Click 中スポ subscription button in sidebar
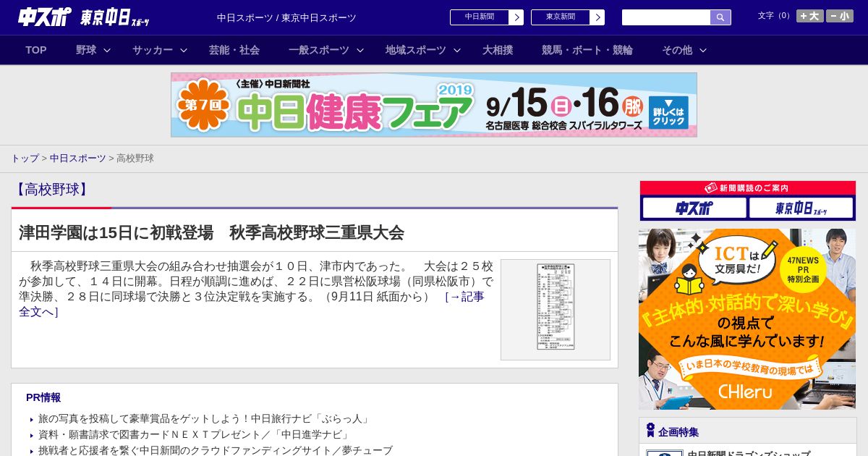Viewport: 868px width, 456px height. [x=694, y=208]
